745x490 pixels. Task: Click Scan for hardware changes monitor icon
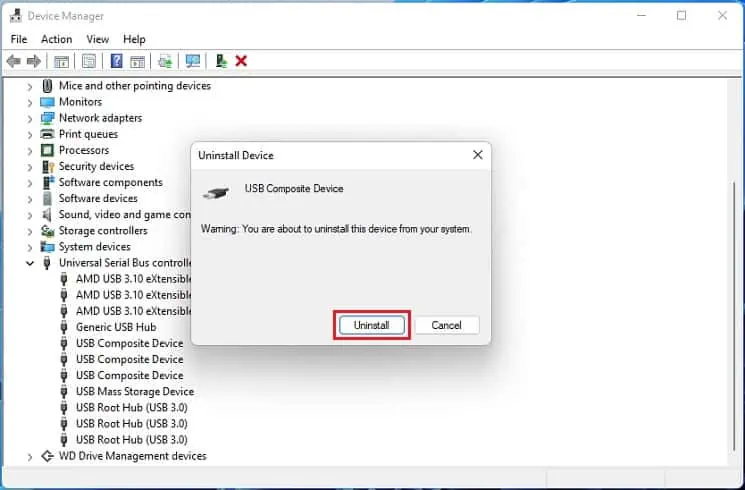pyautogui.click(x=192, y=61)
